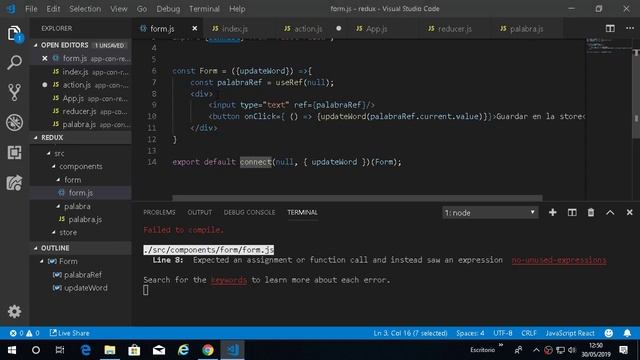Show the Debug Console panel tab
Screen dimensions: 640x360
[249, 212]
